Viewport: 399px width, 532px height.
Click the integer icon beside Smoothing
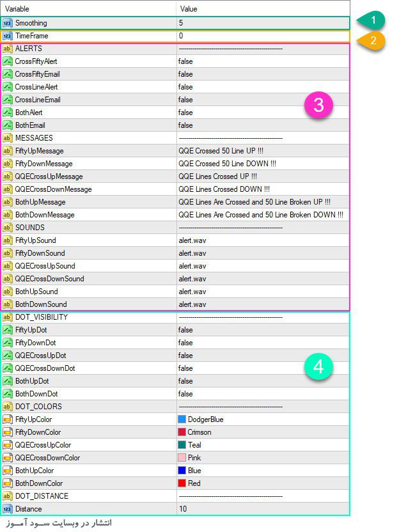[7, 23]
